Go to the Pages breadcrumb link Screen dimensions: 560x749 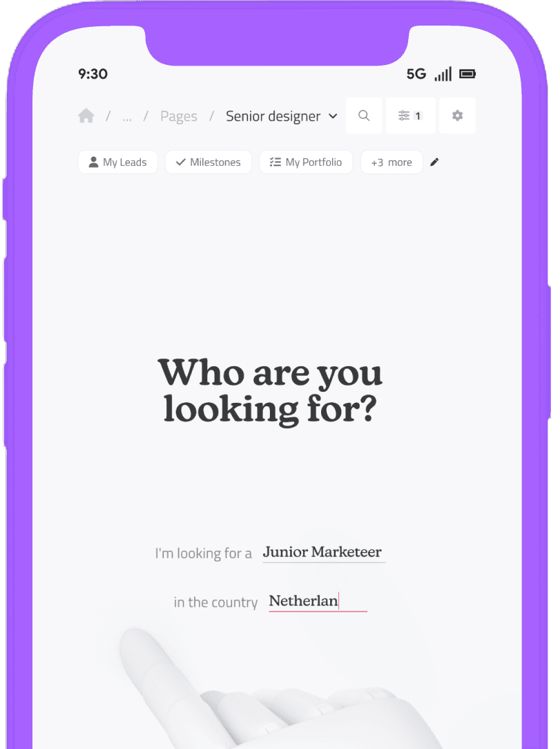click(x=179, y=117)
